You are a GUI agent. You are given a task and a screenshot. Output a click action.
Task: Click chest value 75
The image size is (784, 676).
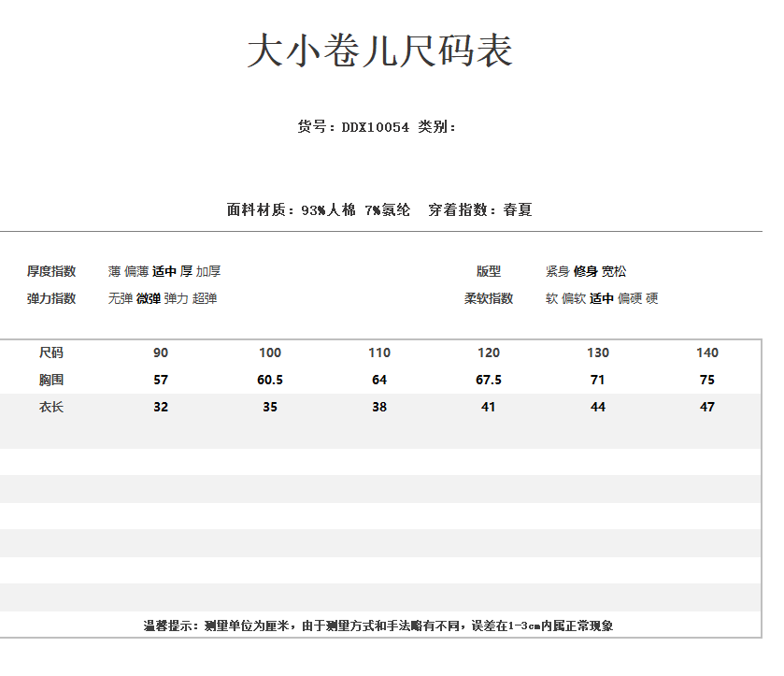[707, 380]
